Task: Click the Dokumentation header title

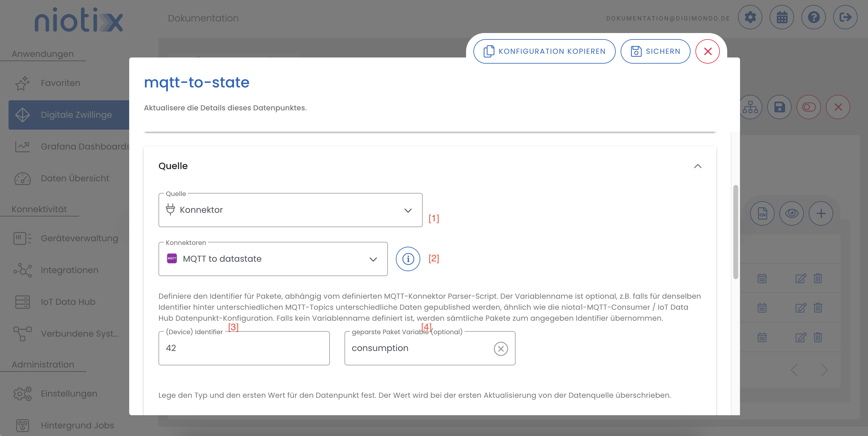Action: point(203,18)
